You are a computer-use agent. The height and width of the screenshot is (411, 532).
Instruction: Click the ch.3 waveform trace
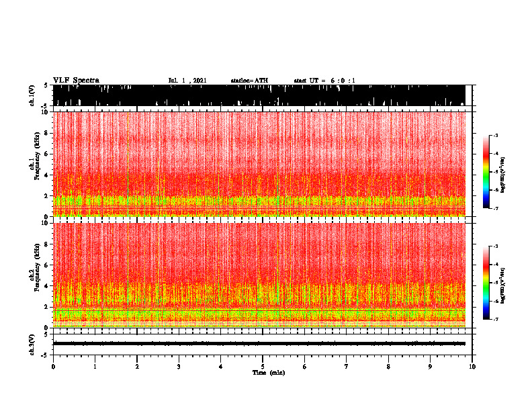259,344
